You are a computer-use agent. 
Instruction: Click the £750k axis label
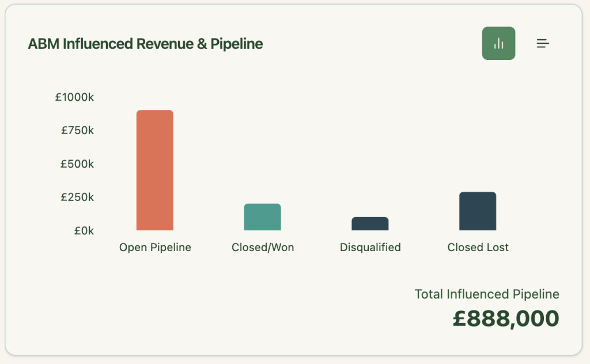pyautogui.click(x=77, y=130)
